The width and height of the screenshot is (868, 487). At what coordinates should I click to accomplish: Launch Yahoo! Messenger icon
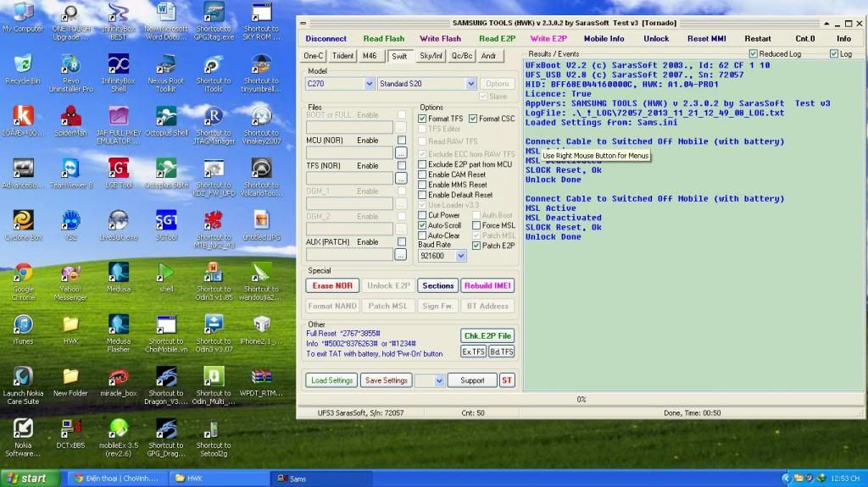point(70,281)
